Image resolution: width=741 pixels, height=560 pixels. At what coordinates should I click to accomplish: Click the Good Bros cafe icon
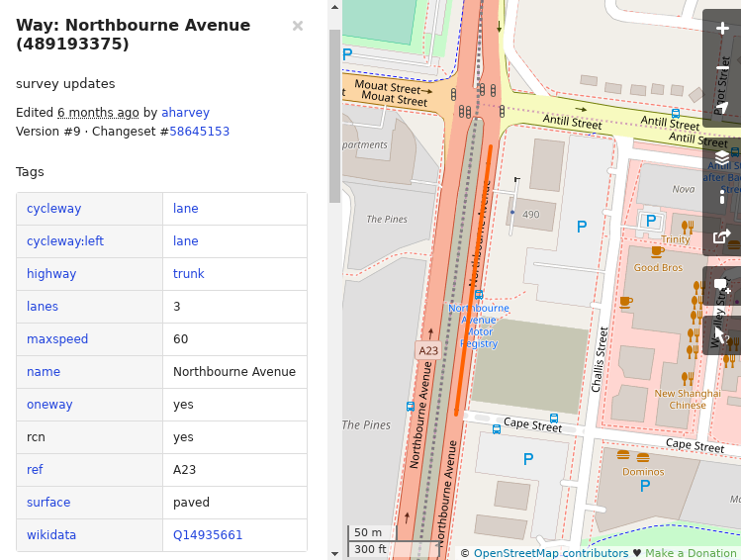657,252
